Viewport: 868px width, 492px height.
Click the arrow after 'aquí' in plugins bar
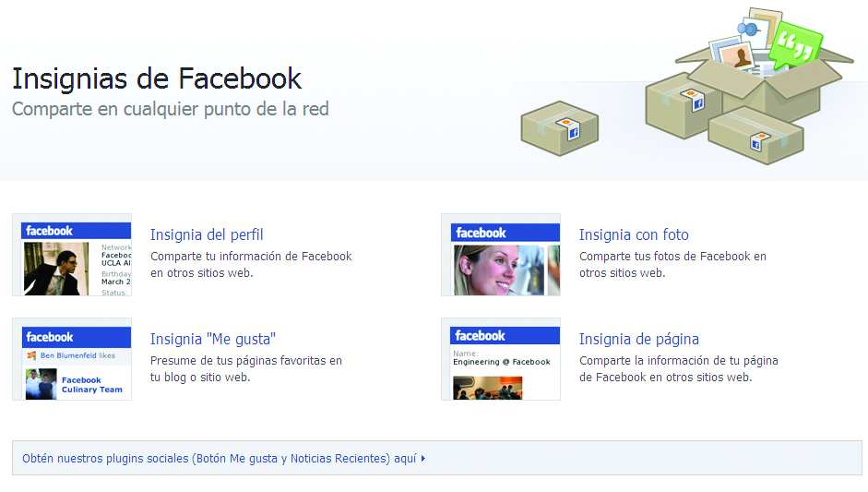click(x=423, y=459)
